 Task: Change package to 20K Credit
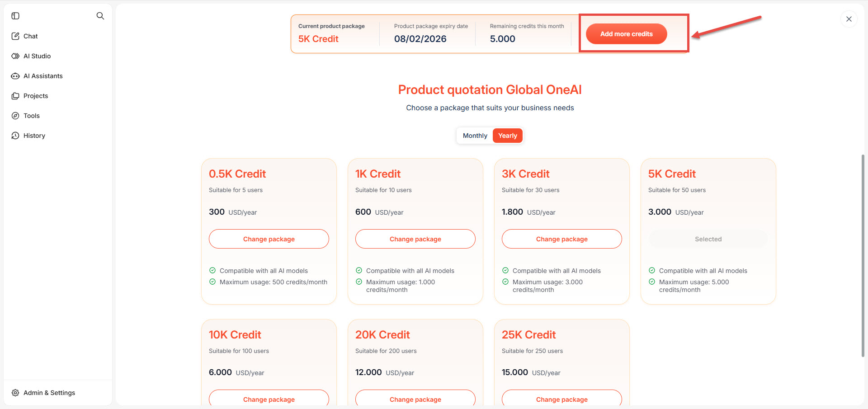415,399
